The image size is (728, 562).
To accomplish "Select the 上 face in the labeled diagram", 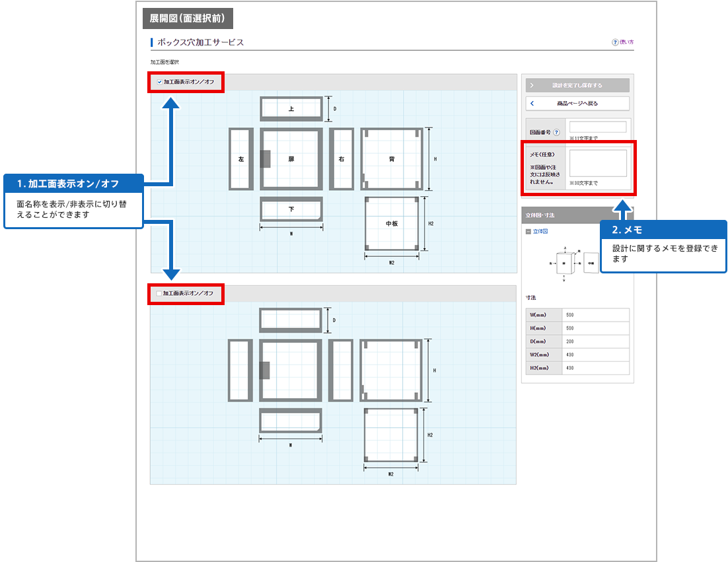I will 291,108.
